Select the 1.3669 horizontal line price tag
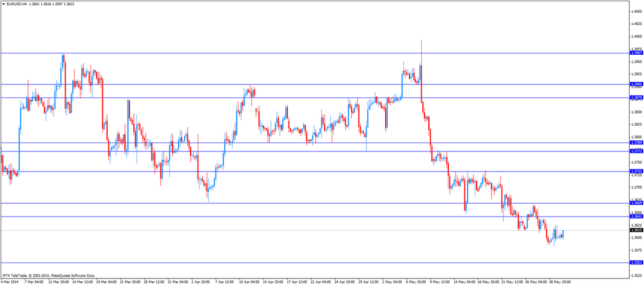Viewport: 644px width, 285px height. (x=637, y=203)
